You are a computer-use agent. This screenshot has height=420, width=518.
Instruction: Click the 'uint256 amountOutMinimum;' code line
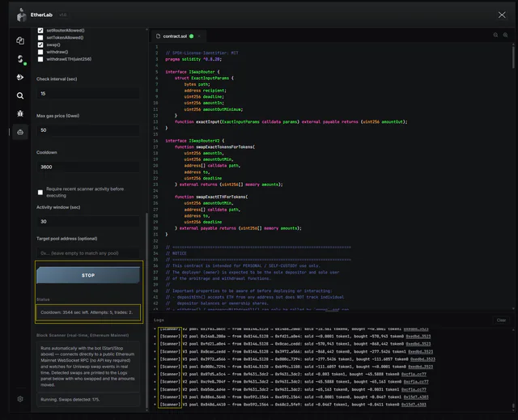coord(214,109)
